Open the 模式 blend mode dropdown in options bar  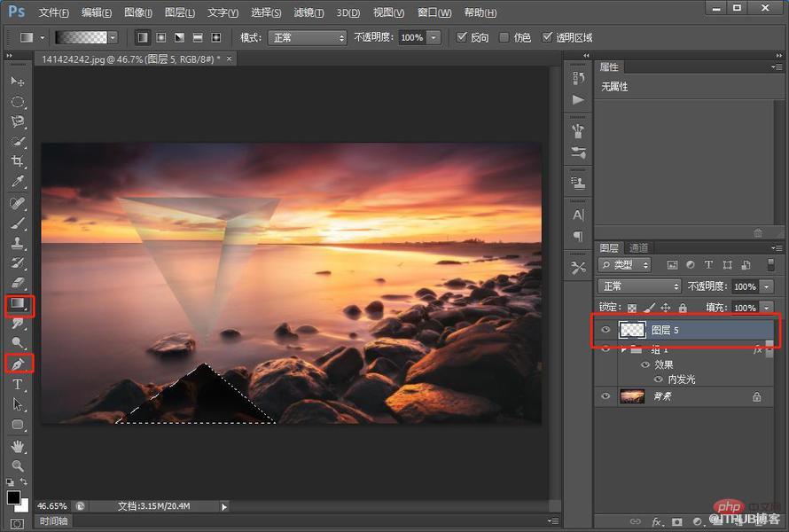coord(307,38)
